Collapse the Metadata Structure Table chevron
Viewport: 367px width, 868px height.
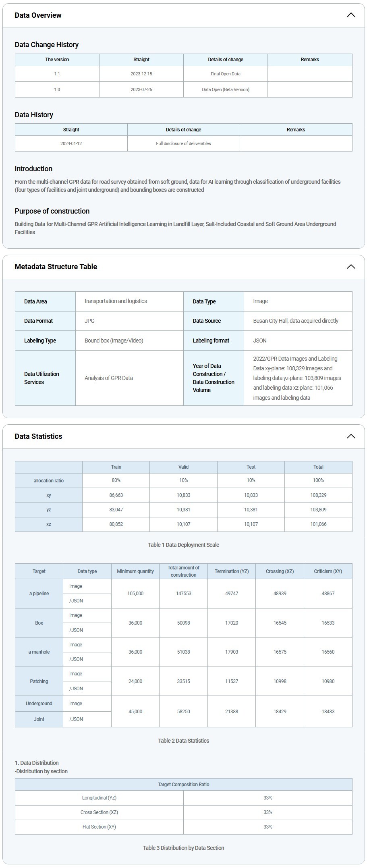(350, 267)
